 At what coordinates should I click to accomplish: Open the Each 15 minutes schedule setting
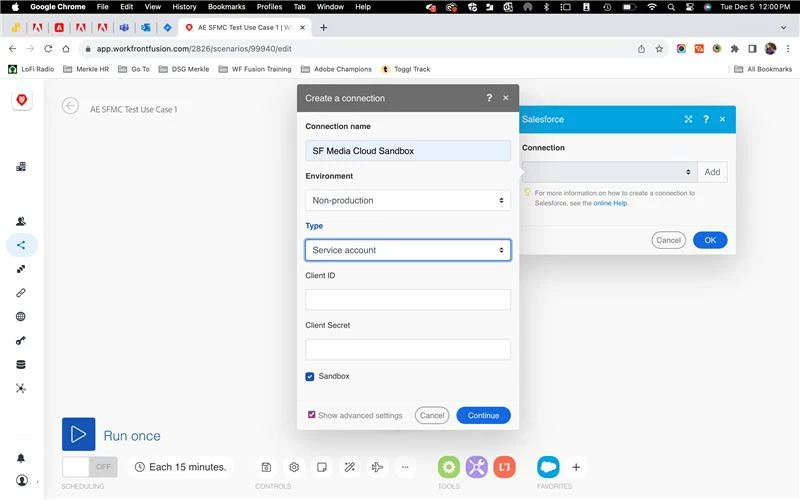pos(180,467)
